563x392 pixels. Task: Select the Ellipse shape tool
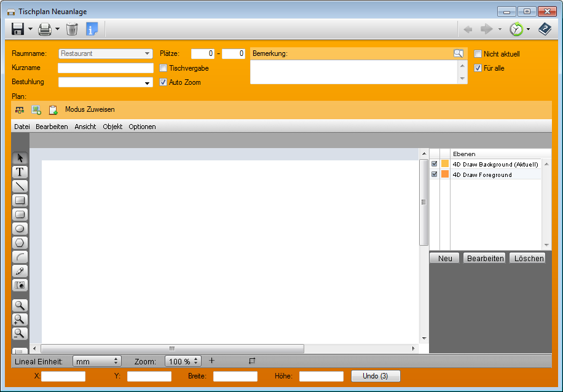20,229
